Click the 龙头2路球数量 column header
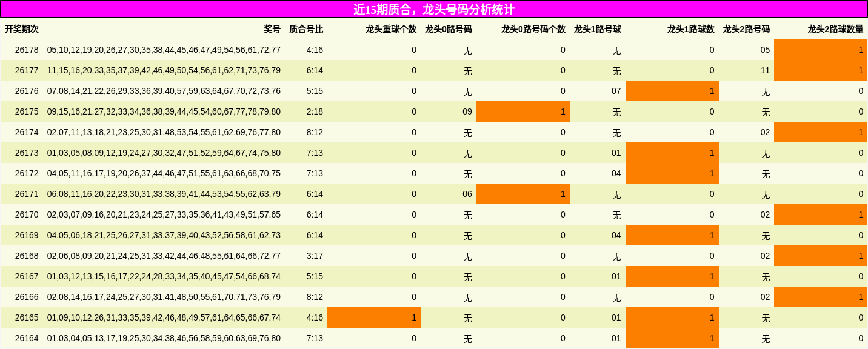The height and width of the screenshot is (349, 868). point(835,29)
